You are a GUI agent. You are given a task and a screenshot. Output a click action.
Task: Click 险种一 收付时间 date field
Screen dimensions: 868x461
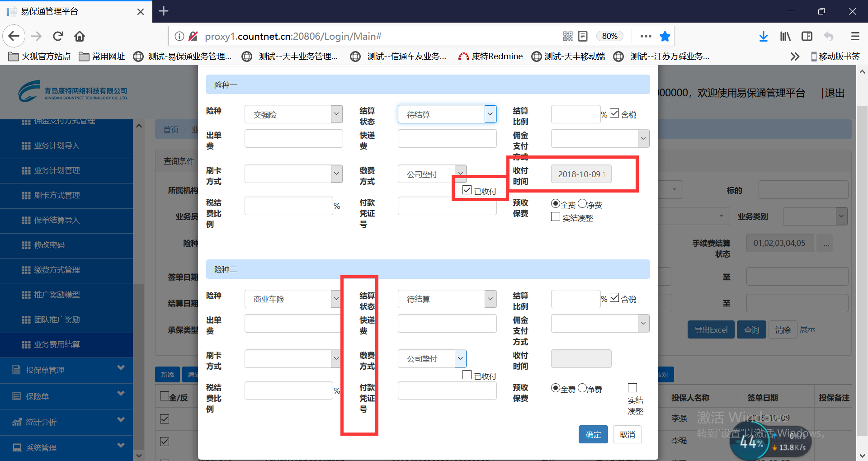point(581,174)
